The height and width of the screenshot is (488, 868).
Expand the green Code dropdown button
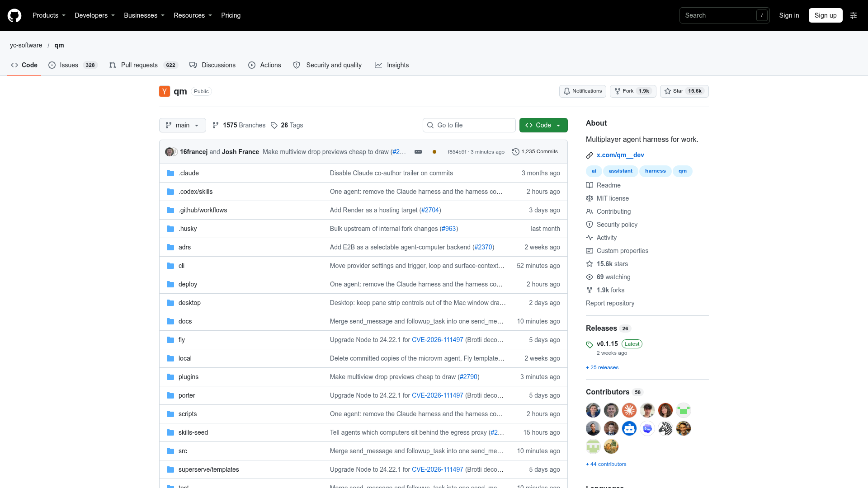coord(543,125)
